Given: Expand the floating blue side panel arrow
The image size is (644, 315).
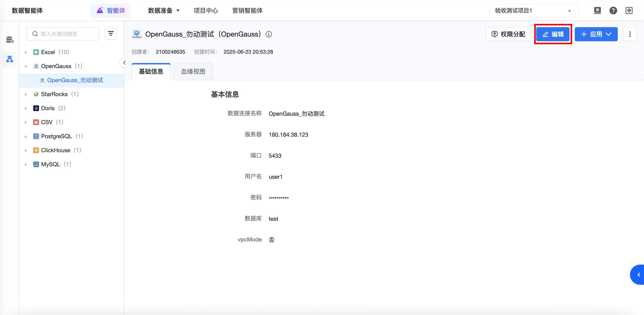Looking at the screenshot, I should click(638, 274).
